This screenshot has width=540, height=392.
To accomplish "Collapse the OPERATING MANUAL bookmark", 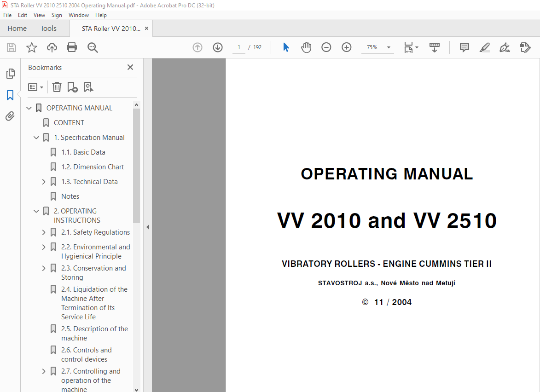I will pyautogui.click(x=29, y=108).
